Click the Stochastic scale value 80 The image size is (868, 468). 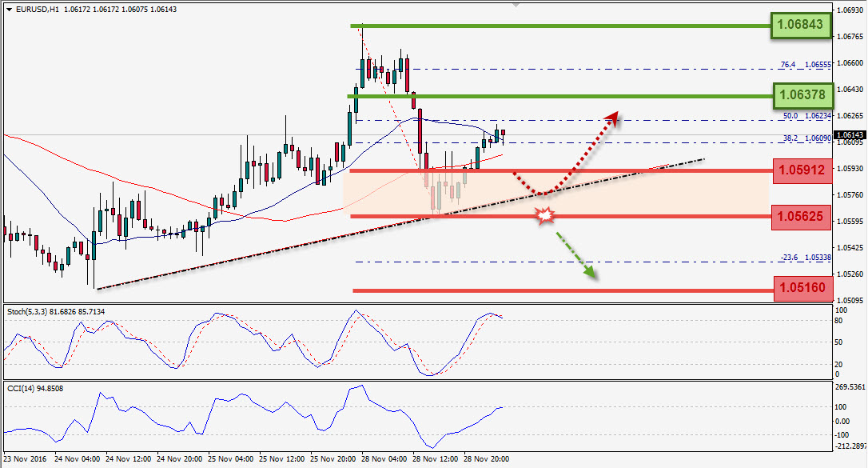coord(838,321)
